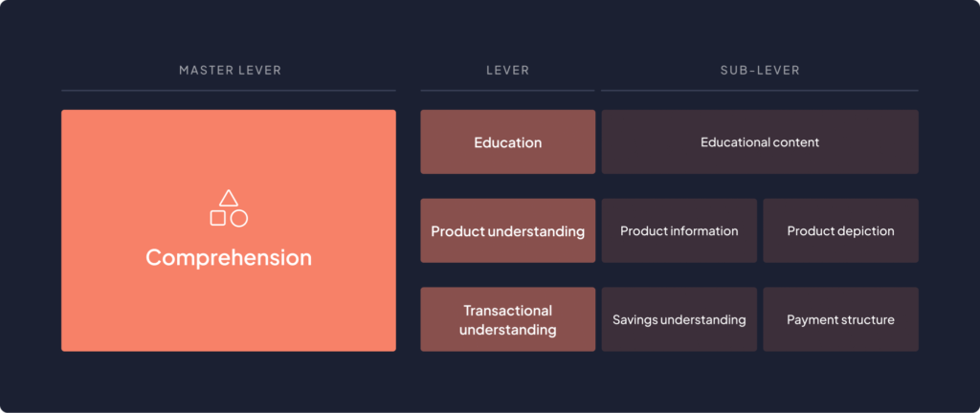Click the shapes icon above Comprehension
The width and height of the screenshot is (980, 413).
[x=229, y=209]
